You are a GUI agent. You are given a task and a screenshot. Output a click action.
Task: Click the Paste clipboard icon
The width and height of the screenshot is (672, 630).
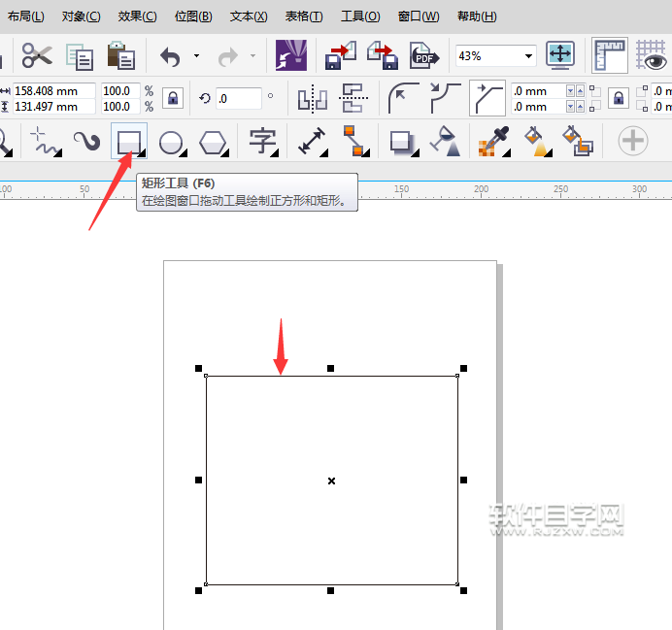coord(120,55)
